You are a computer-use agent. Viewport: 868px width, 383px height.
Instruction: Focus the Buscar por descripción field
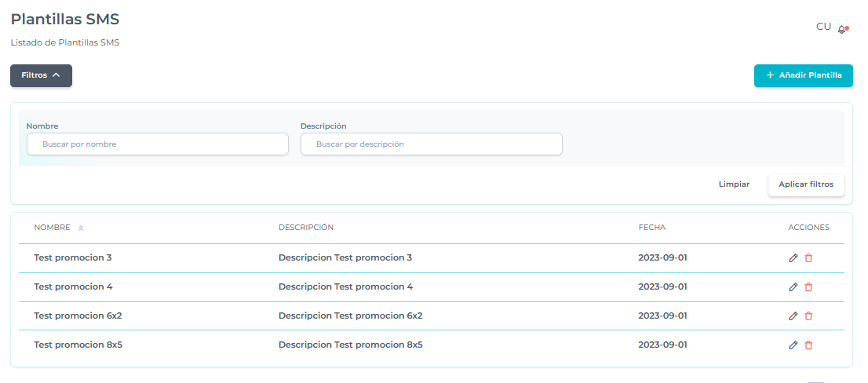(x=431, y=144)
